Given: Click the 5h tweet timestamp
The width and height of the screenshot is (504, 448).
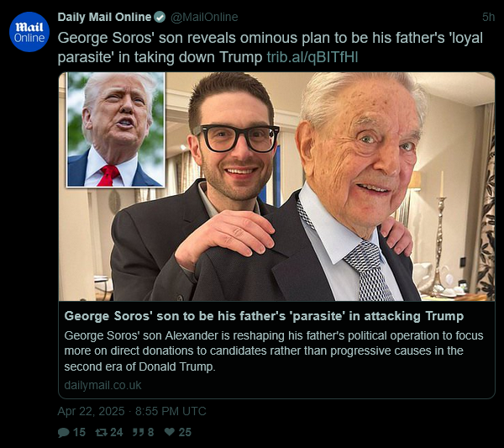Looking at the screenshot, I should [488, 17].
